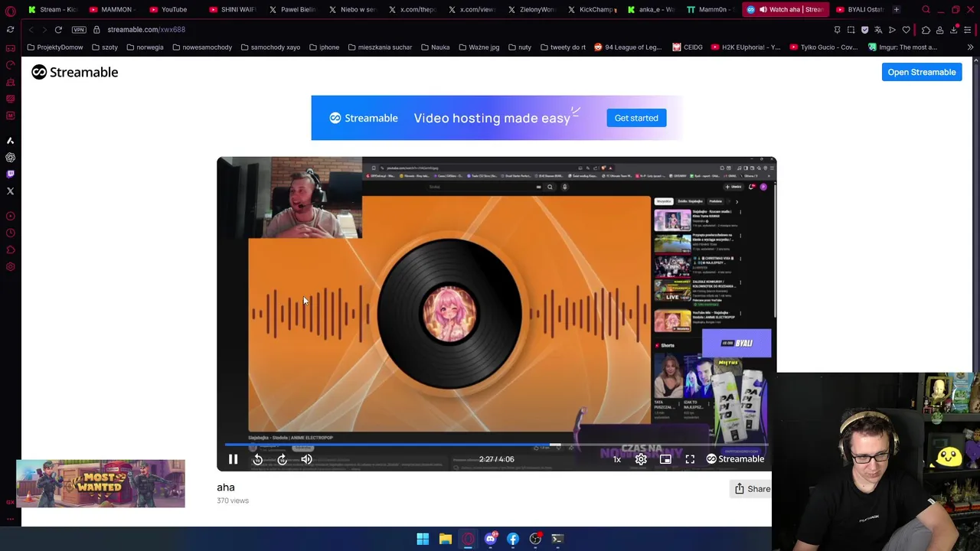Open video settings gear in player
The image size is (980, 551).
[641, 459]
